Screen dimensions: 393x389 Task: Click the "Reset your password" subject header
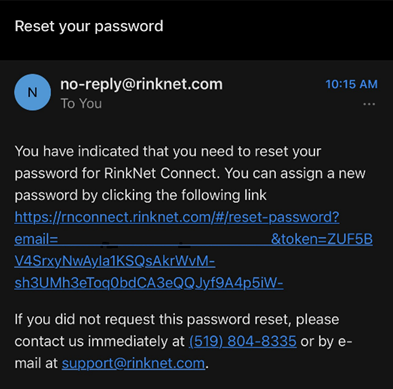pyautogui.click(x=89, y=26)
